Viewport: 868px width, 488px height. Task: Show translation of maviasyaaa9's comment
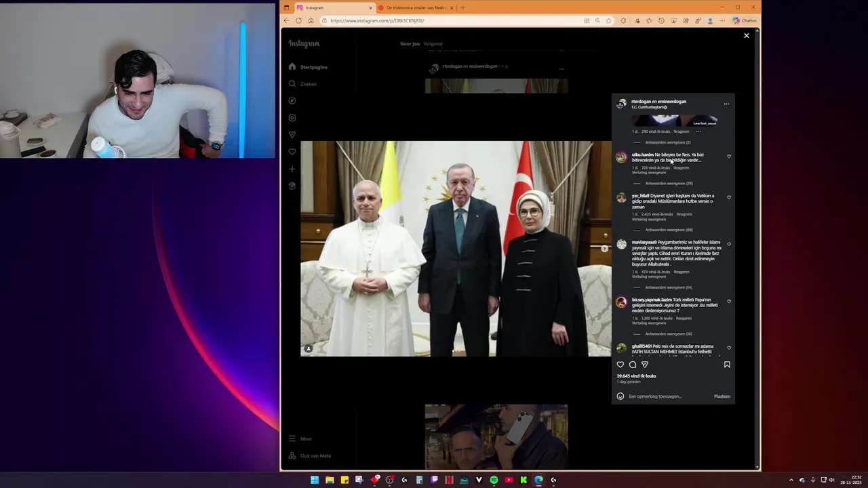tap(649, 277)
